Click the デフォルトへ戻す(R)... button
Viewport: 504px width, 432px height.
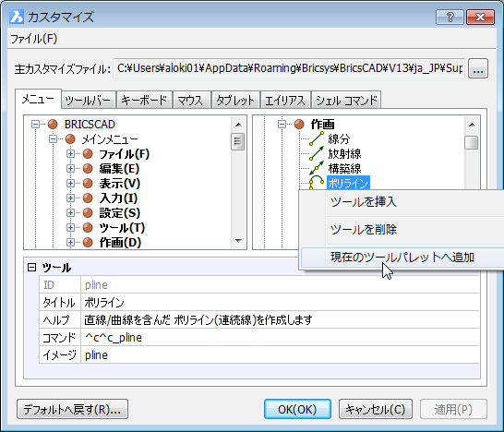(72, 409)
